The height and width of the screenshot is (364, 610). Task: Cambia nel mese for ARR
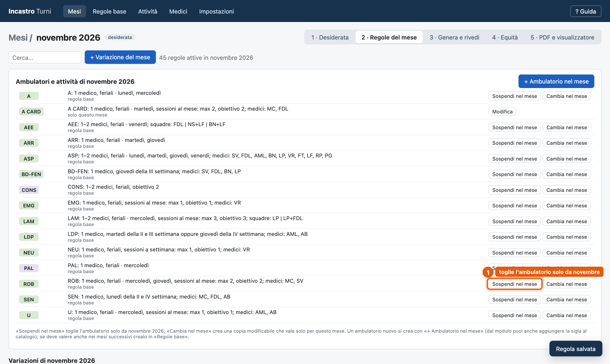pyautogui.click(x=567, y=143)
